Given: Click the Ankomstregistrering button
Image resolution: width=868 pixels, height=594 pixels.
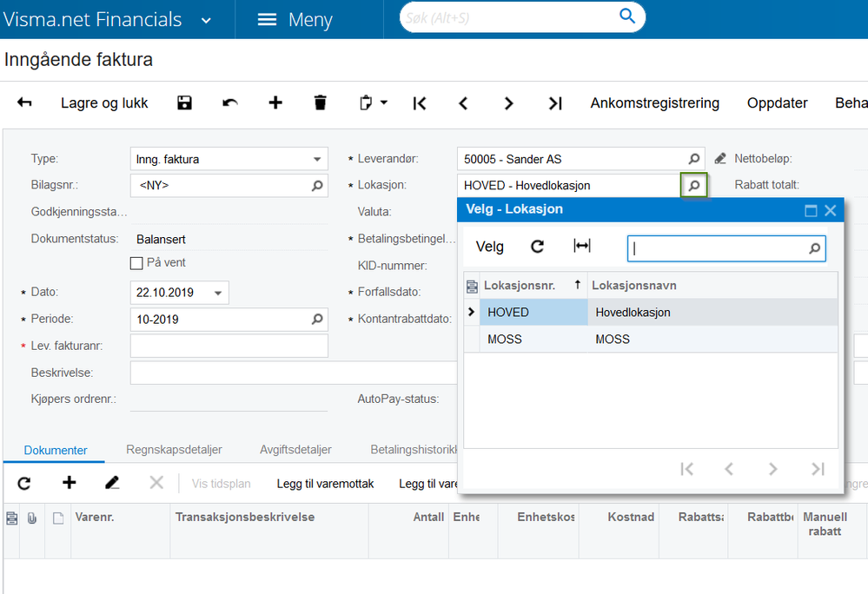Looking at the screenshot, I should [x=655, y=103].
